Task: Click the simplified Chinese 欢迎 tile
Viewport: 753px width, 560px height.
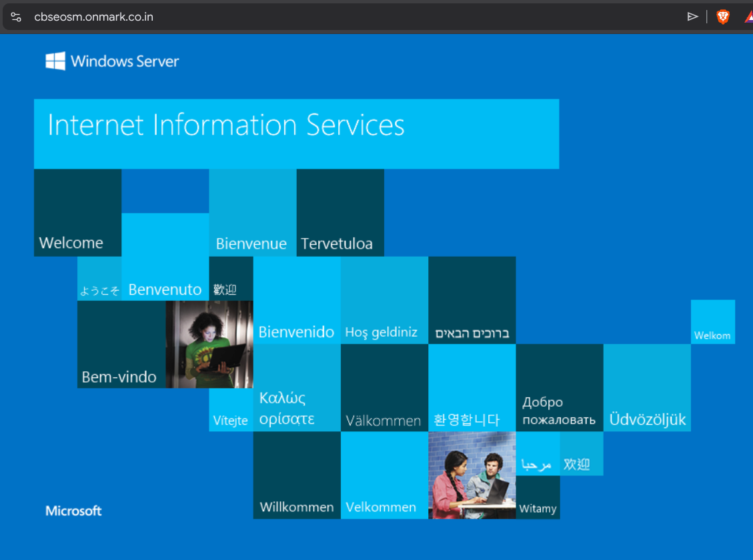Action: pyautogui.click(x=582, y=453)
